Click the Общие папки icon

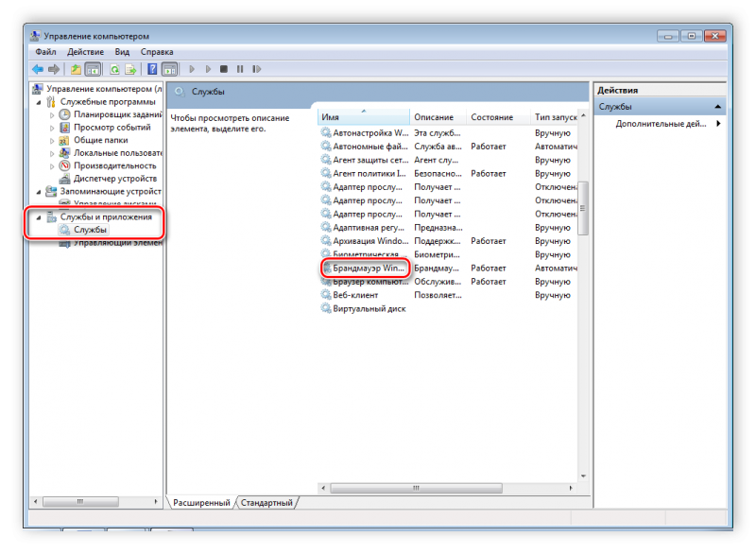pos(64,140)
